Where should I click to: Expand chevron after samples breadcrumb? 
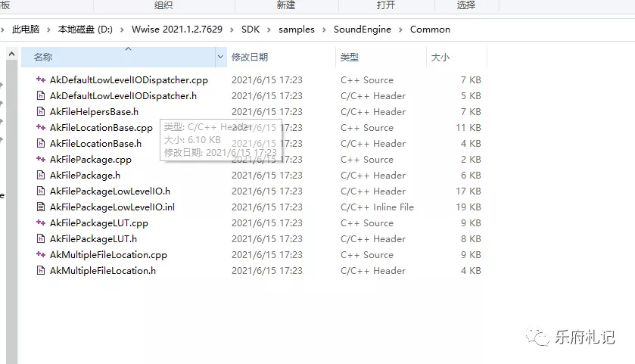324,30
